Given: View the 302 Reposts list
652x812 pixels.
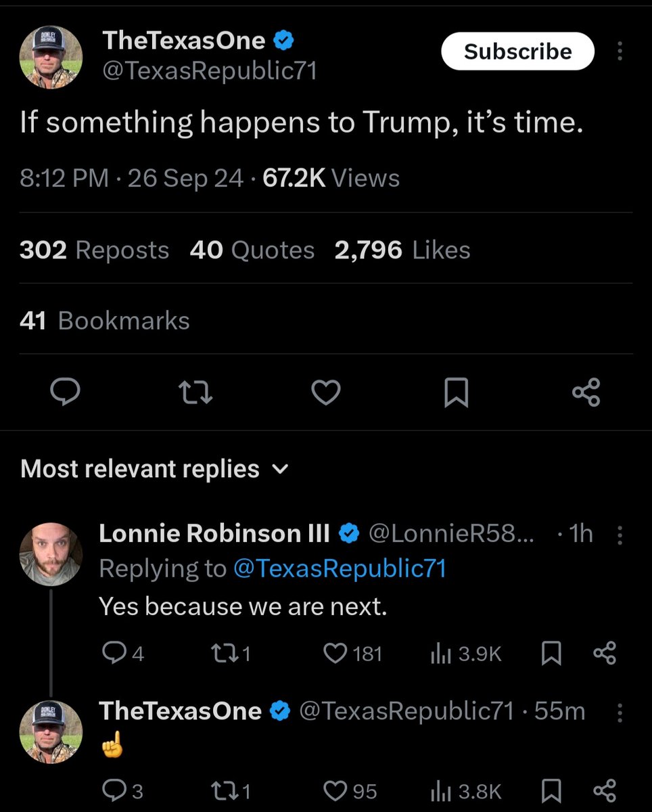Looking at the screenshot, I should click(94, 250).
